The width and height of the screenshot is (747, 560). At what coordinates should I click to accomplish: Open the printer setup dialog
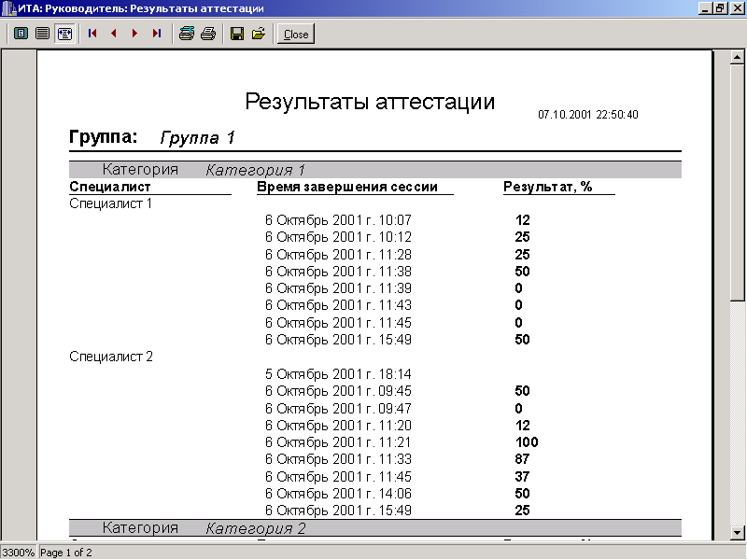[186, 34]
